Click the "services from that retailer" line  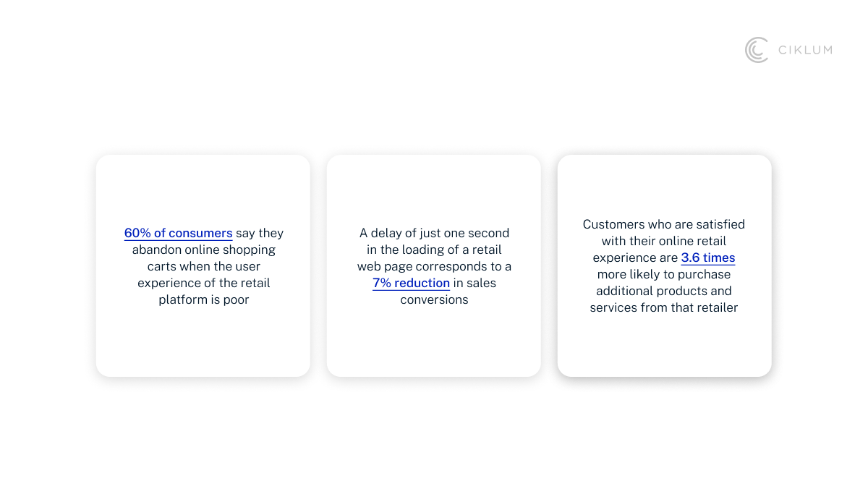(x=663, y=307)
